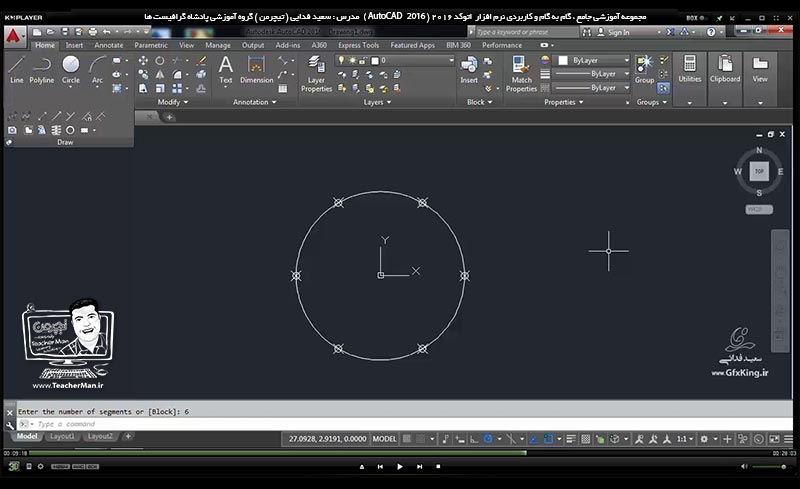Click the command line input field
Image resolution: width=800 pixels, height=489 pixels.
coord(405,424)
